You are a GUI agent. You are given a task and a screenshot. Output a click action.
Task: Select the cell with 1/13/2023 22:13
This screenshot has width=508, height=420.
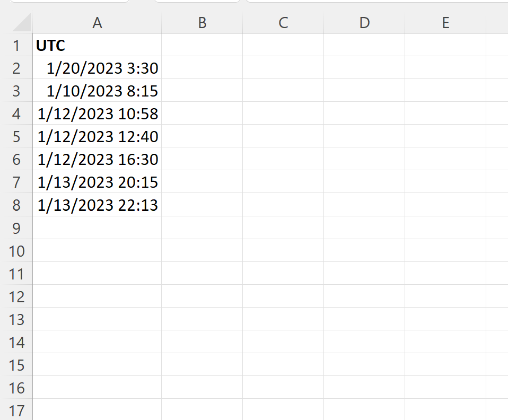click(x=97, y=205)
